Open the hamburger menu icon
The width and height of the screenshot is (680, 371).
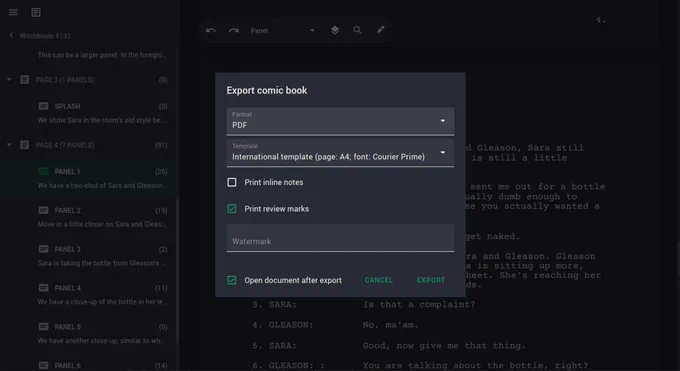click(x=13, y=12)
